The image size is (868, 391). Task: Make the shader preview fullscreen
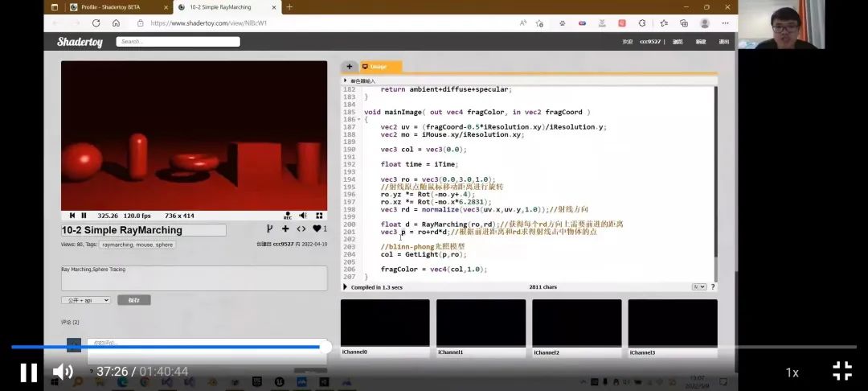tap(319, 216)
